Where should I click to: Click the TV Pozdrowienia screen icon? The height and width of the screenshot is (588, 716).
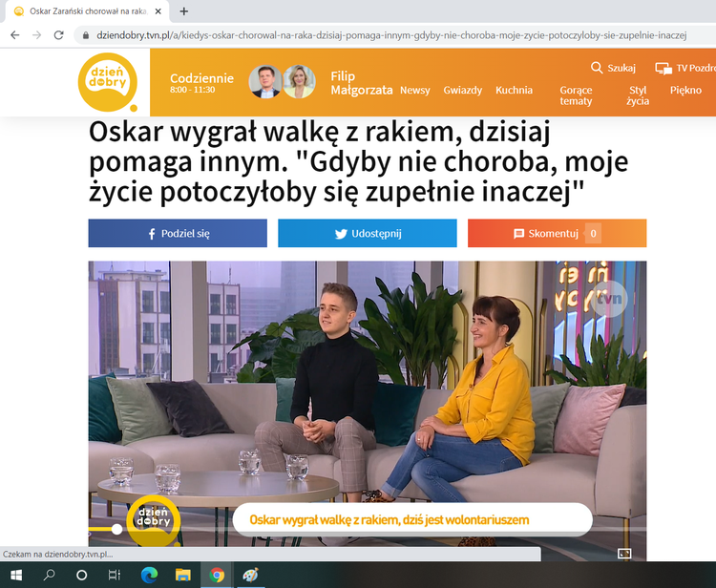[x=663, y=69]
